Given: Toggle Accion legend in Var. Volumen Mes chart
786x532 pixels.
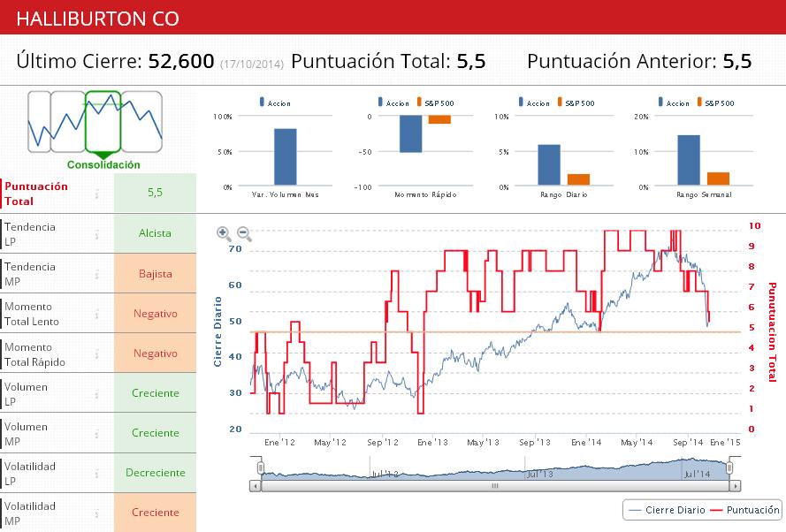Looking at the screenshot, I should click(275, 103).
